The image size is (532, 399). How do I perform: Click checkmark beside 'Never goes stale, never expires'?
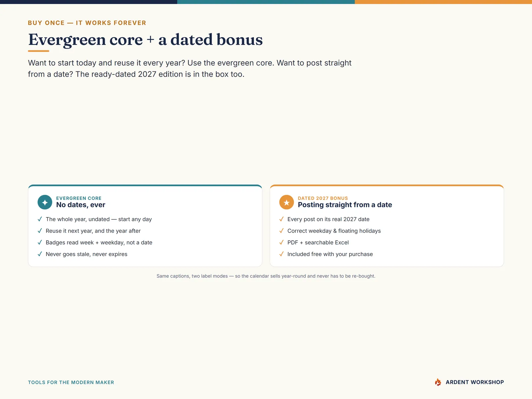click(x=40, y=254)
